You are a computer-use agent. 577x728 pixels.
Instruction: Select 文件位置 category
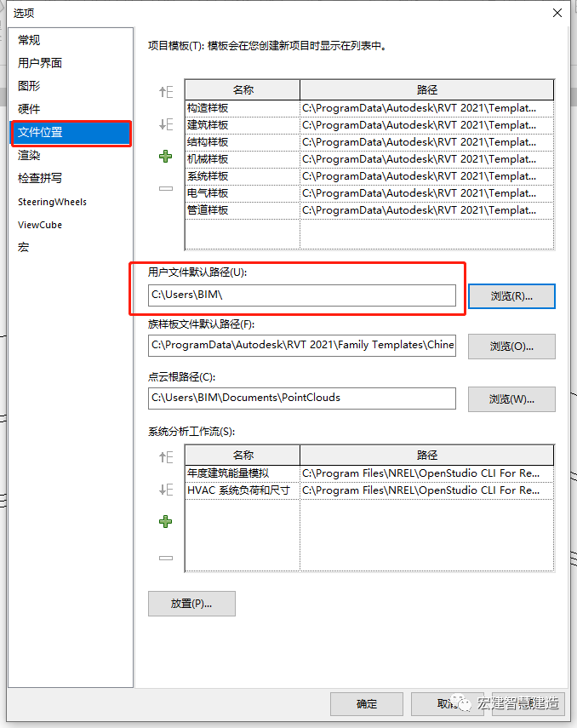(71, 133)
